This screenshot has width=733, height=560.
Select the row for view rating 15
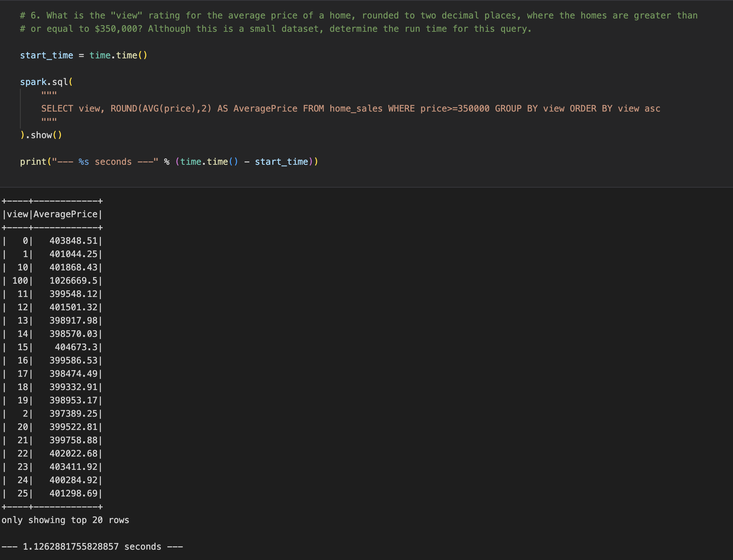[52, 347]
